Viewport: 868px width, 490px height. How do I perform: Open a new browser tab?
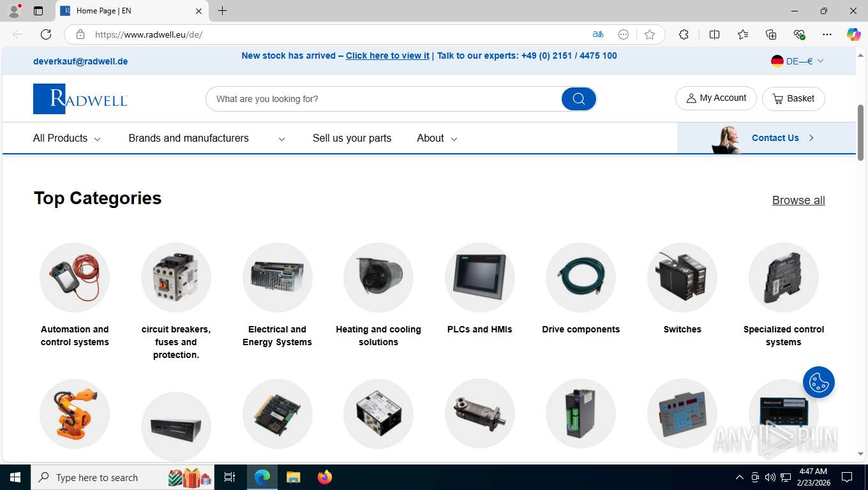[x=222, y=11]
